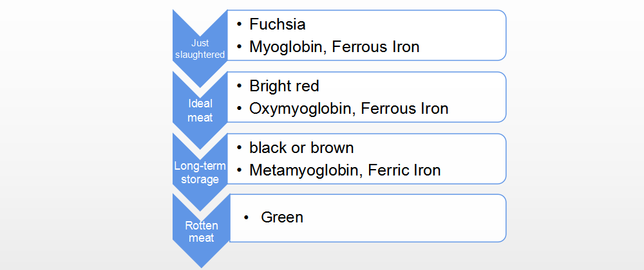Screen dimensions: 644x270
Task: Click the bullet point before 'Bright red'
Action: tap(239, 86)
